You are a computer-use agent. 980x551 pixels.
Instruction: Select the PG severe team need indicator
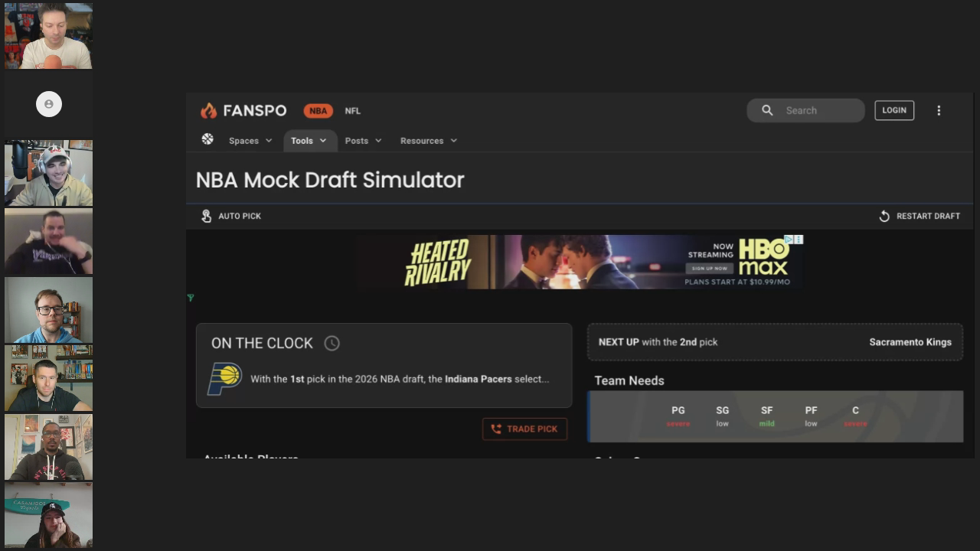[x=678, y=416]
